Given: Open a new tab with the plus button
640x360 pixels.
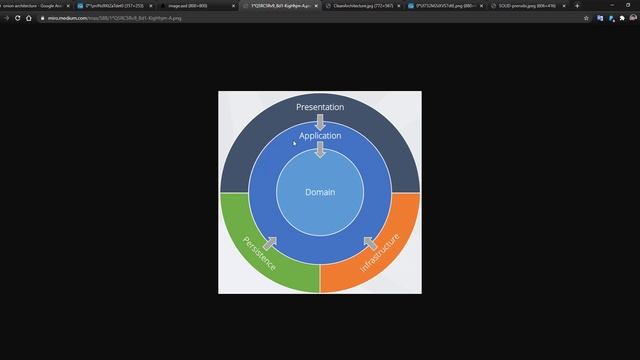Looking at the screenshot, I should pos(577,6).
